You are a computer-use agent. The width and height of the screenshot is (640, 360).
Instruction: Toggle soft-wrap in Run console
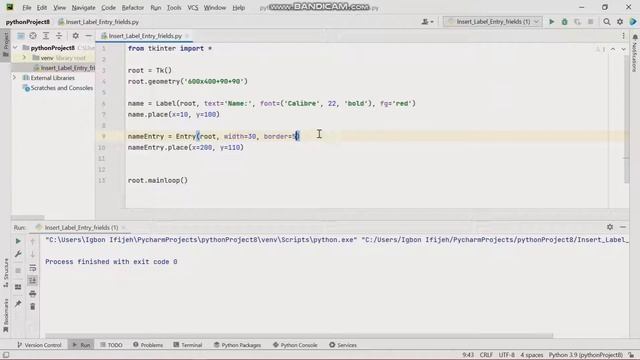click(33, 268)
